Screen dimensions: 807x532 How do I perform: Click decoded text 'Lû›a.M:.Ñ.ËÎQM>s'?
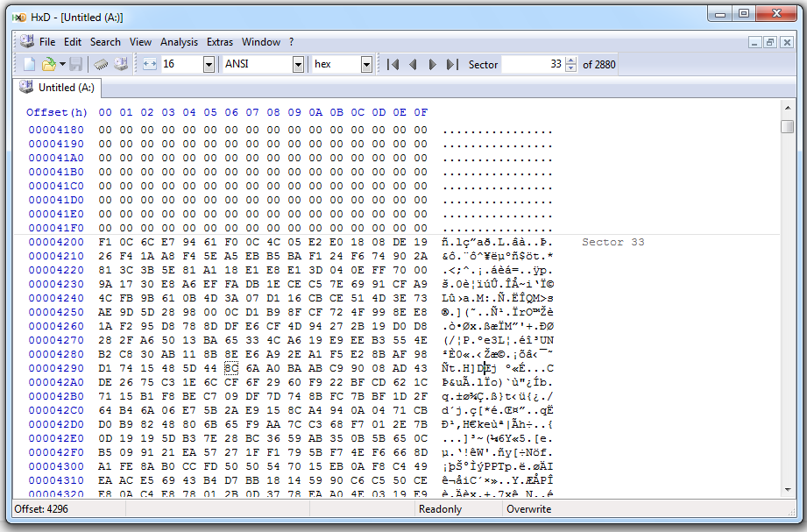(x=498, y=298)
